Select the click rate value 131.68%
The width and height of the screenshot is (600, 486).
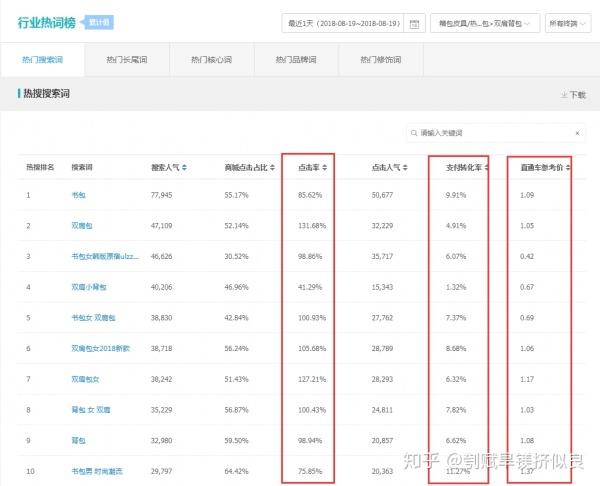tap(312, 226)
